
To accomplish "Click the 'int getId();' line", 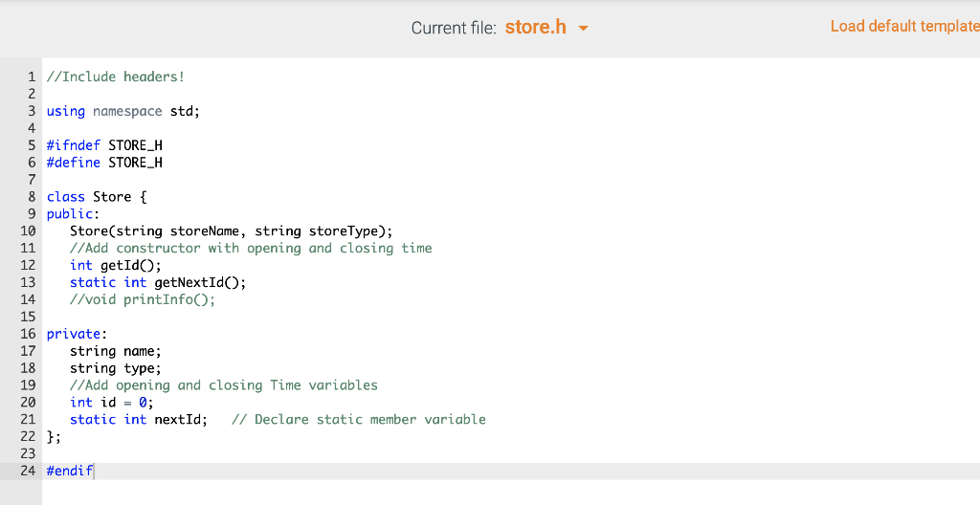I will click(116, 265).
